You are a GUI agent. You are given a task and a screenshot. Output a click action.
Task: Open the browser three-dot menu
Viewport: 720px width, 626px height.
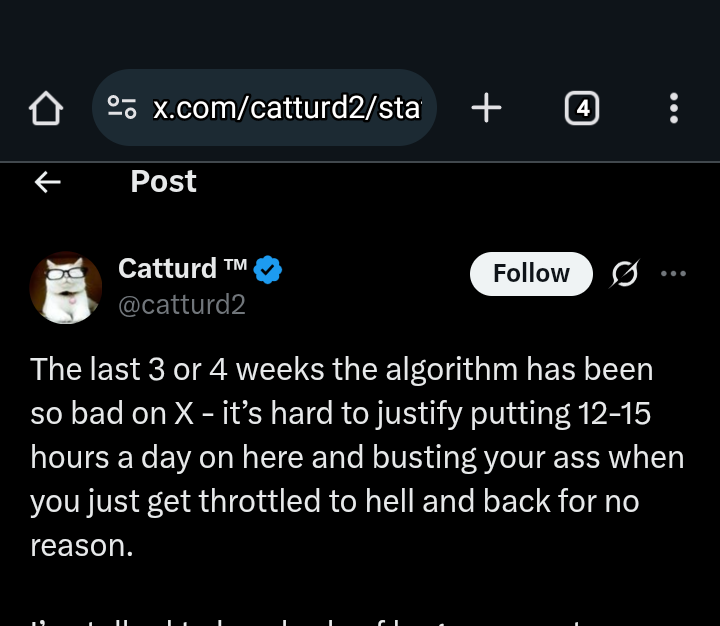tap(674, 108)
